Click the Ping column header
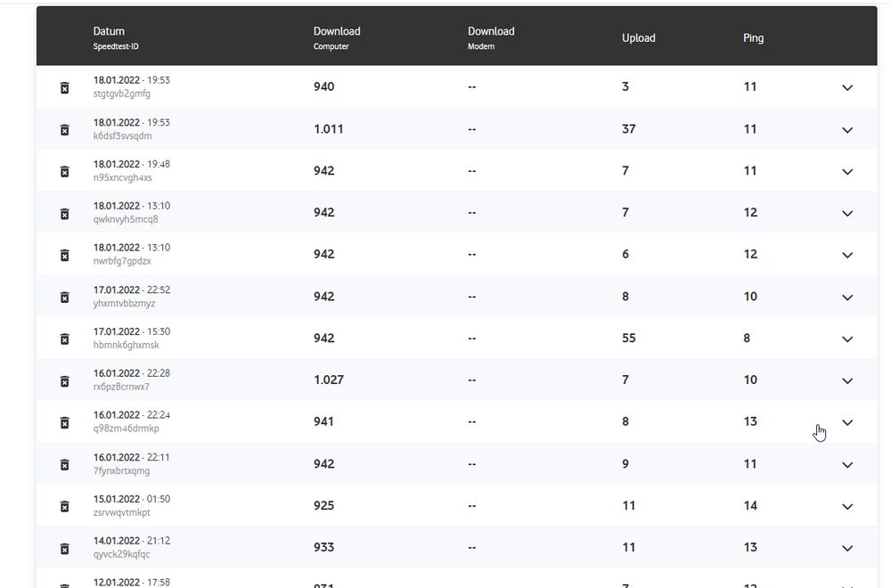Screen dimensions: 890x588 (x=753, y=38)
